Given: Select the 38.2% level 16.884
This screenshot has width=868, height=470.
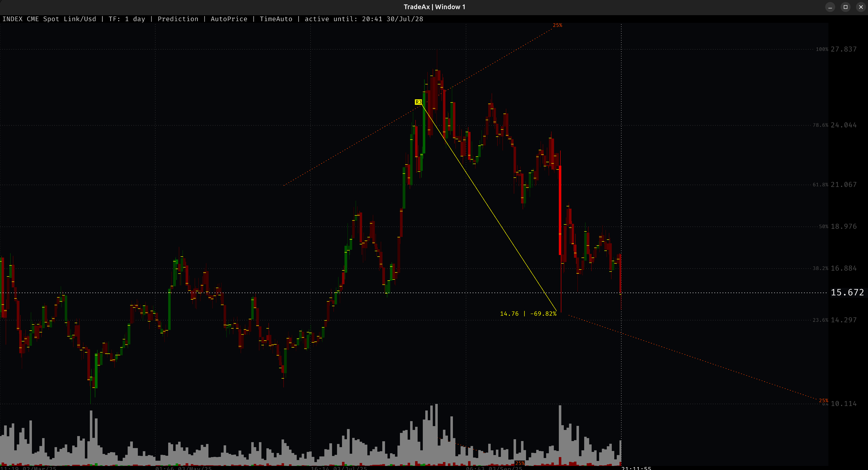Looking at the screenshot, I should pos(843,268).
